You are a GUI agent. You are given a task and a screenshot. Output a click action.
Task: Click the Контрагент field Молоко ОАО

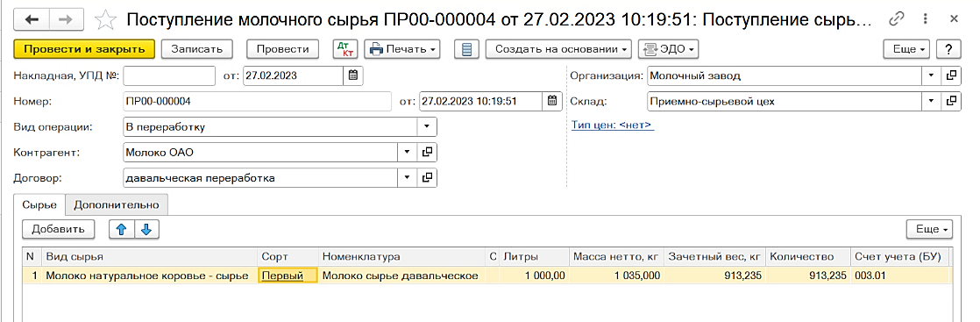[260, 152]
